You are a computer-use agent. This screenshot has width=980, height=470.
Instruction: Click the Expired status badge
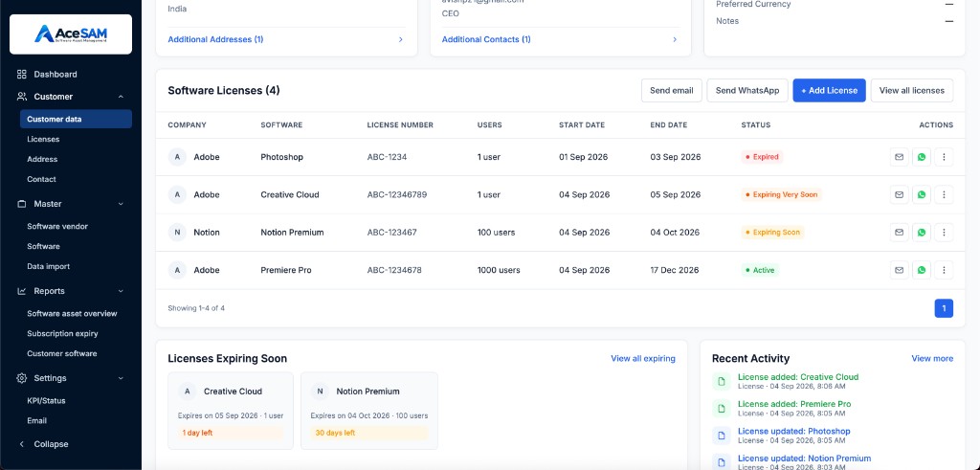[762, 157]
